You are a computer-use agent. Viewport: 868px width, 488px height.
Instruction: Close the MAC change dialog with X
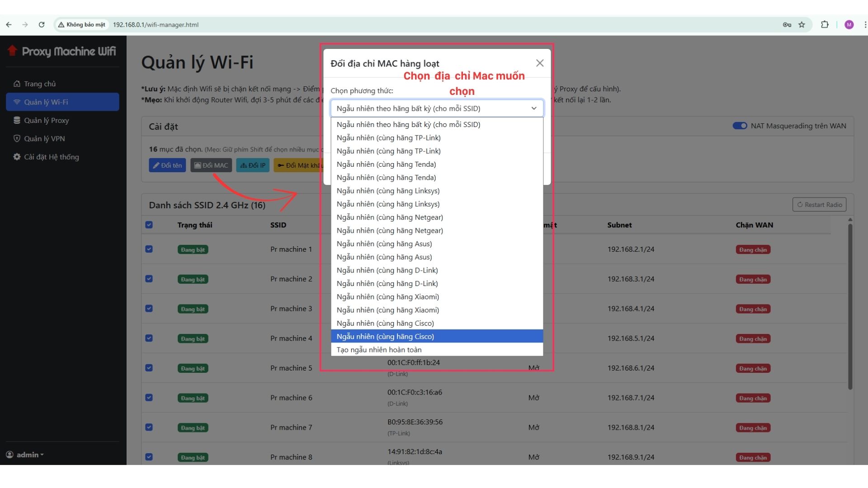540,63
